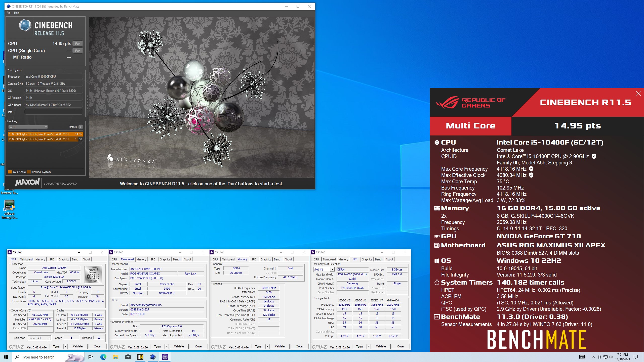Open the Windows Start menu

click(x=6, y=357)
